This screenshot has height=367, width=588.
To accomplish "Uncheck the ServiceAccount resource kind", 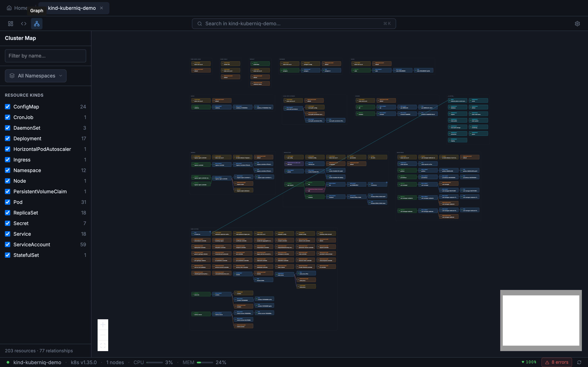I will tap(8, 244).
